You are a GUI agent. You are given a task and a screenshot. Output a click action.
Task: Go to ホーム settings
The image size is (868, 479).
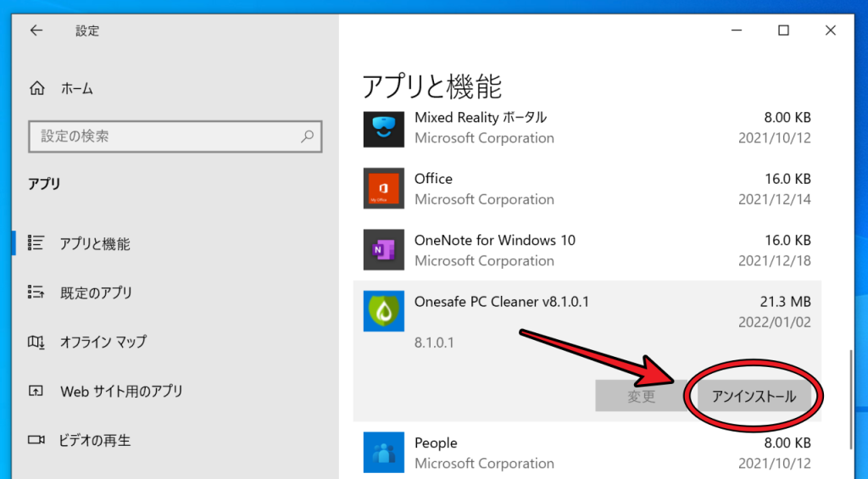(77, 89)
